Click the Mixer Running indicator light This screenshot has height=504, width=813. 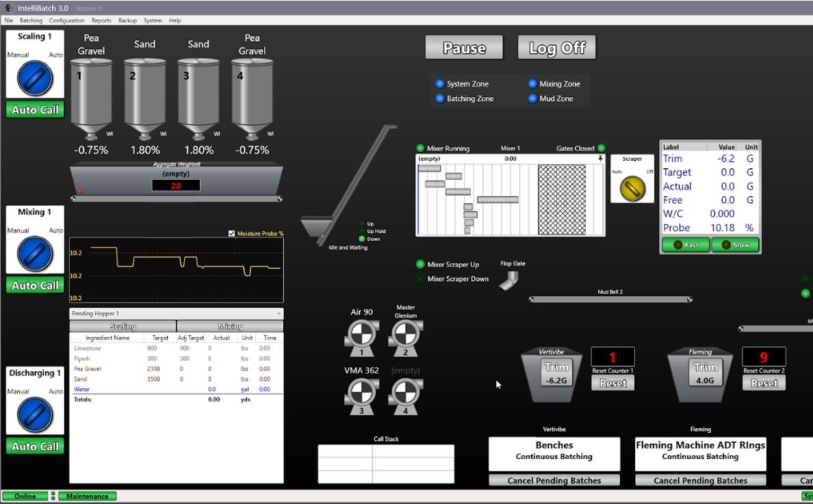(x=420, y=148)
